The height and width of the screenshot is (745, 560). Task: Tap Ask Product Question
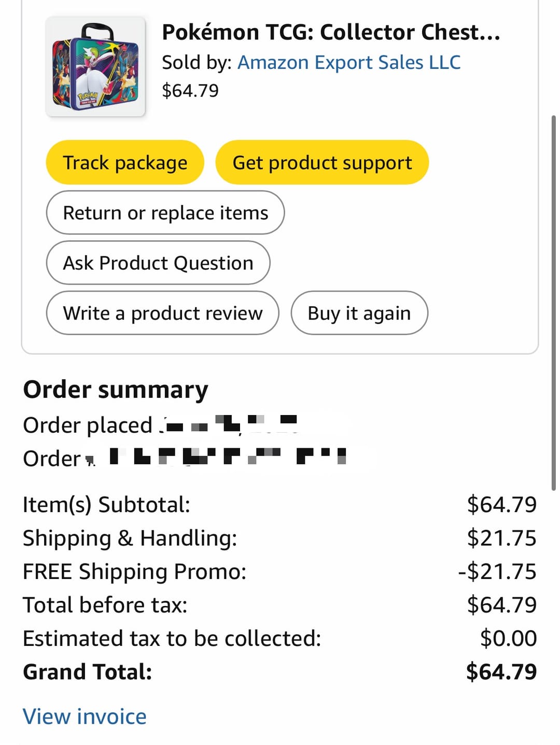point(158,263)
